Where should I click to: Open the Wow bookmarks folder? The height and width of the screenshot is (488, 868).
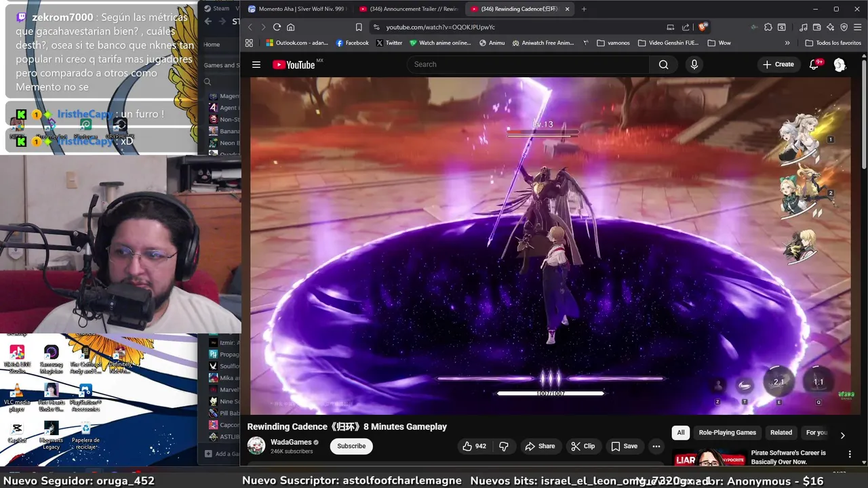(719, 43)
